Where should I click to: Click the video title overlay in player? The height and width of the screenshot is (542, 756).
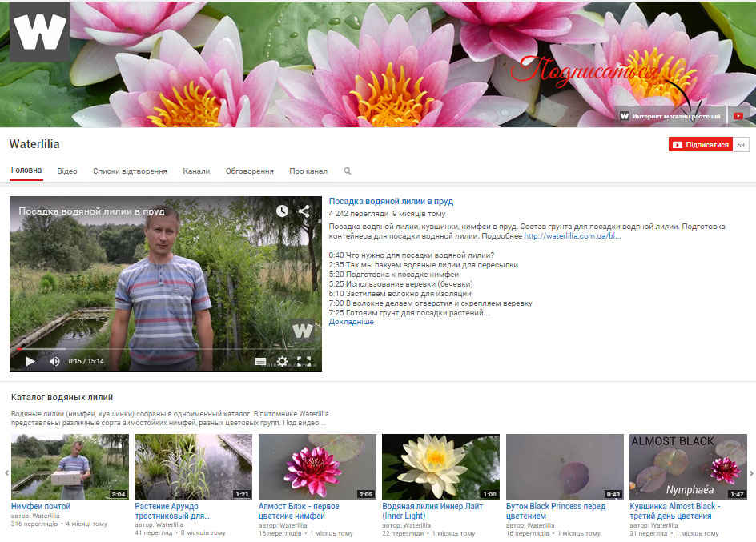(91, 211)
